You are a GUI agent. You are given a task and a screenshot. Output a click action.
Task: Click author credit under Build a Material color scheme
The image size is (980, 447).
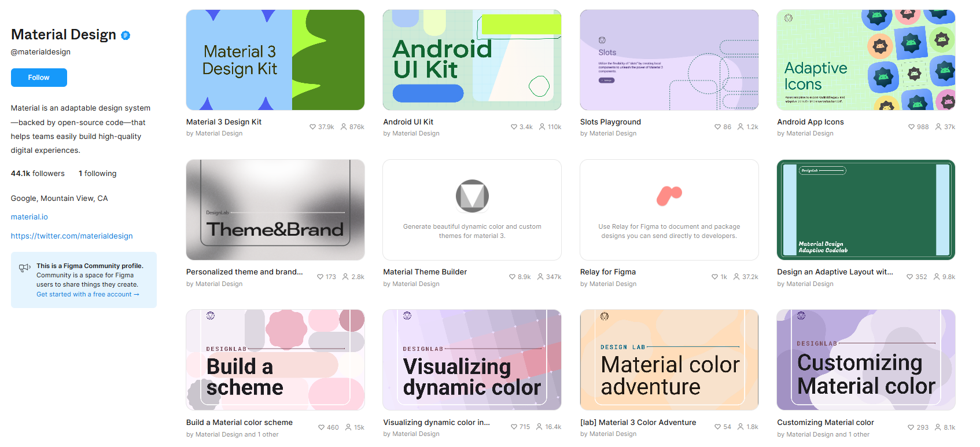(233, 434)
